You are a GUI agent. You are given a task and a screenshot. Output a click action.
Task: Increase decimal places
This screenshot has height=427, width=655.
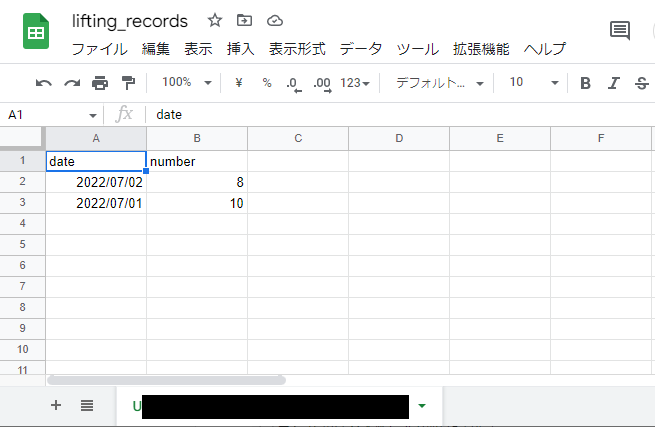coord(322,84)
